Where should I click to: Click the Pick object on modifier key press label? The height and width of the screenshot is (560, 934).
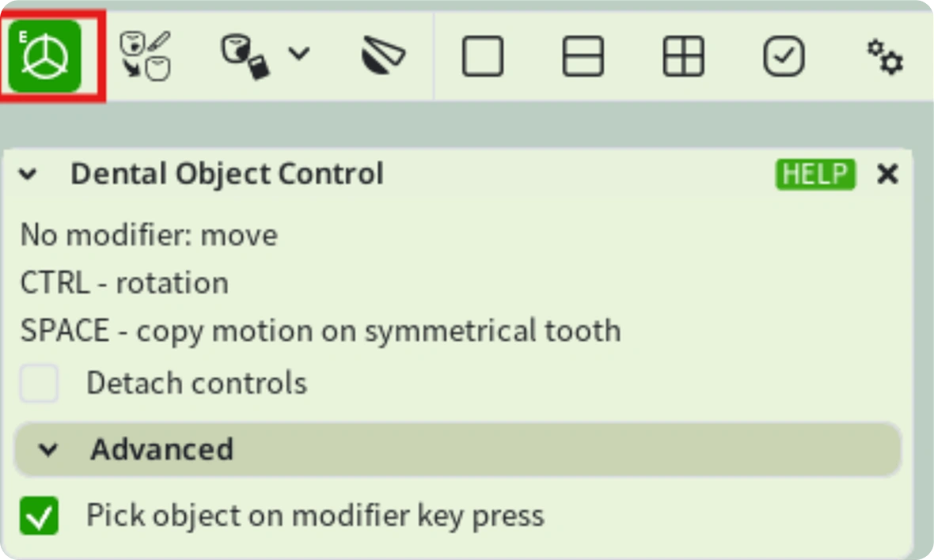(x=315, y=516)
